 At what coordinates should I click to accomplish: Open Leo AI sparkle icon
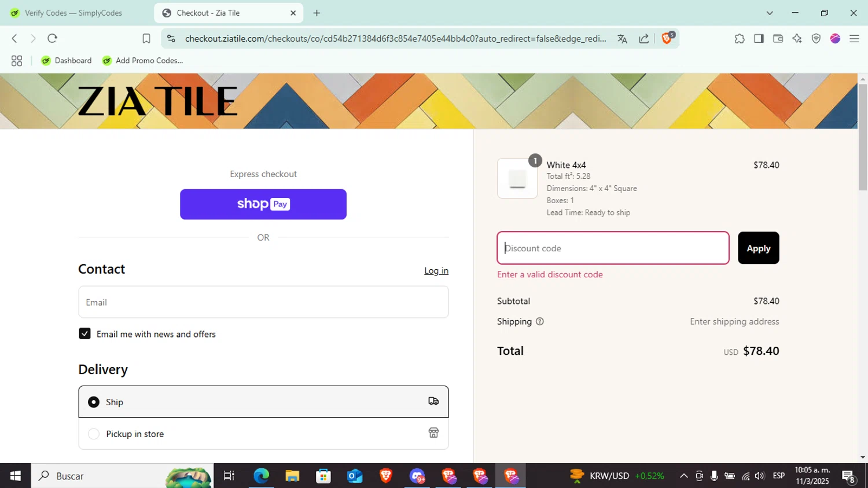[x=797, y=39]
